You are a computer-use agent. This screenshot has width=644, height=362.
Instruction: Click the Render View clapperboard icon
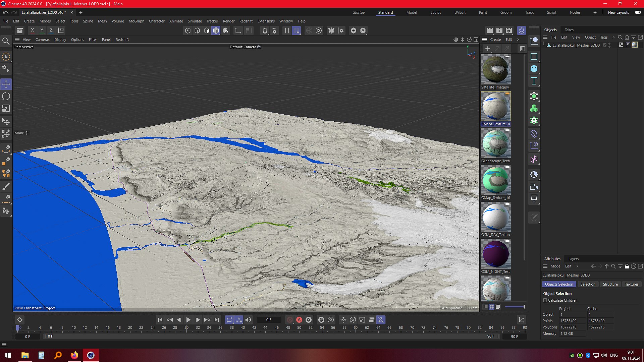pyautogui.click(x=490, y=31)
